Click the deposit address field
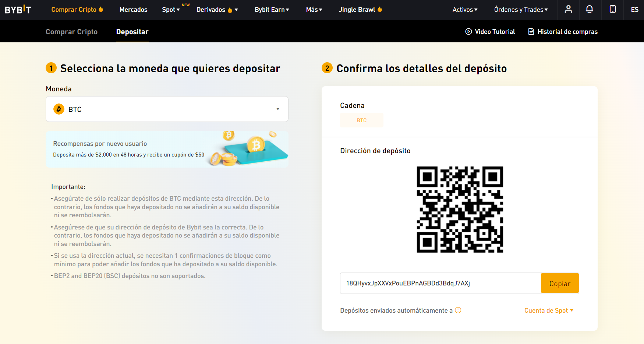This screenshot has height=344, width=644. (440, 283)
